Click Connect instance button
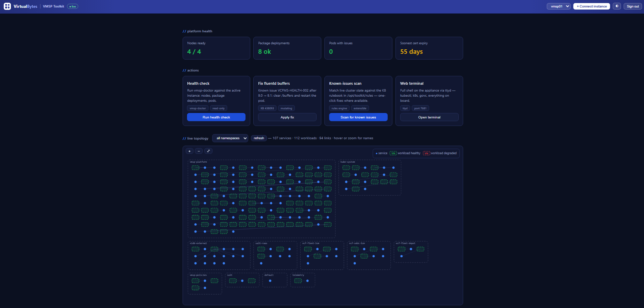The width and height of the screenshot is (644, 308). click(592, 6)
